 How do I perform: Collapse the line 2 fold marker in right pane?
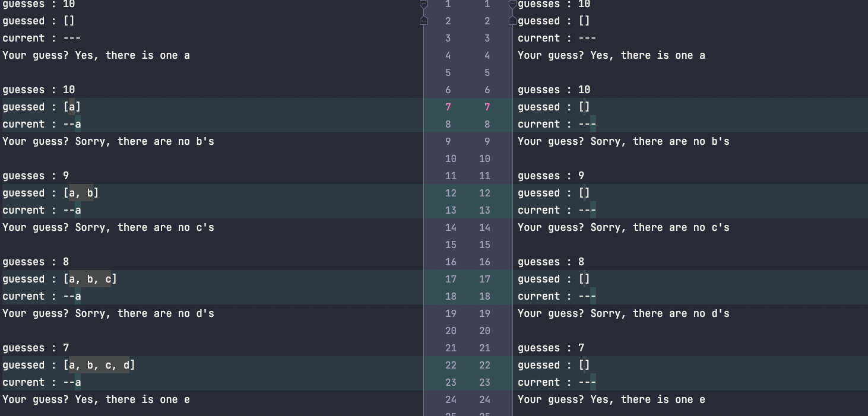512,21
